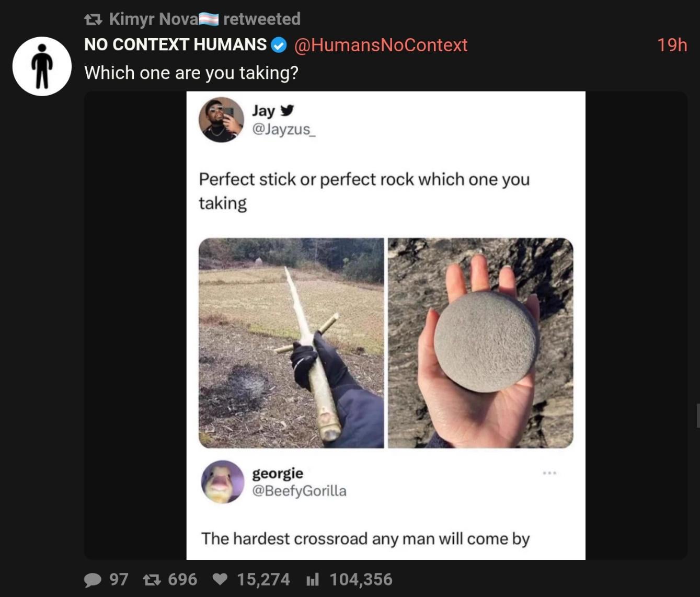Image resolution: width=700 pixels, height=597 pixels.
Task: Open the perfect stick photo
Action: click(291, 343)
